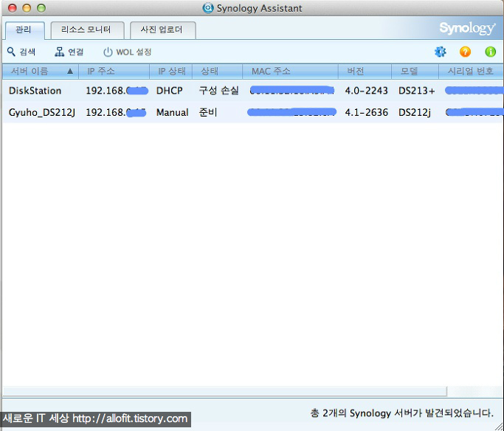
Task: Sort by 모델 column header
Action: pos(415,72)
